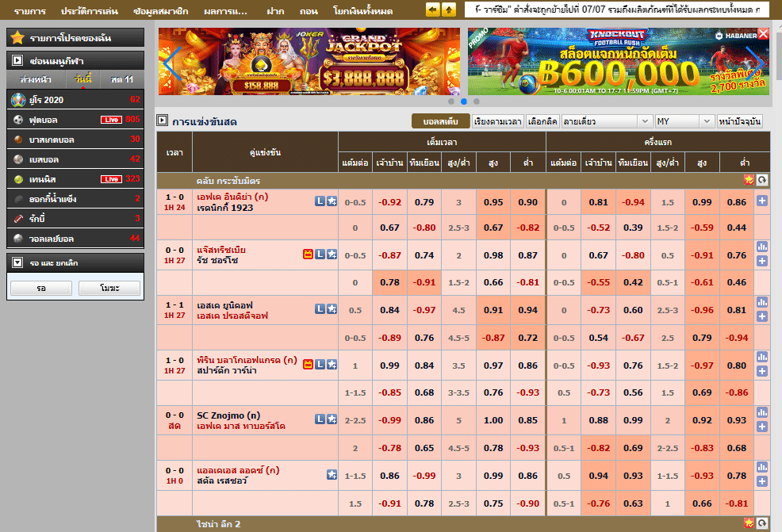This screenshot has height=532, width=782.
Task: Show the next banner with the right arrow
Action: (755, 62)
